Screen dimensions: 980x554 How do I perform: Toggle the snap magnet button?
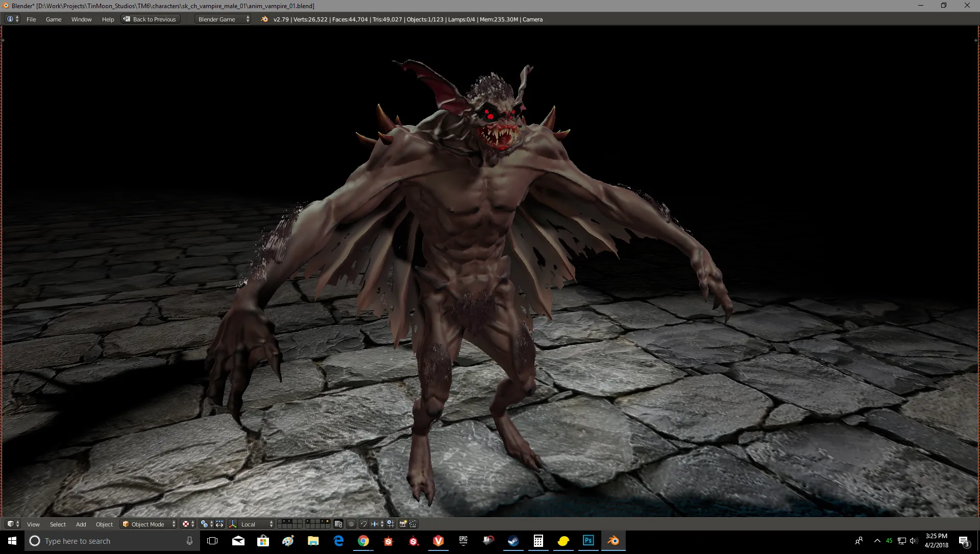[363, 524]
